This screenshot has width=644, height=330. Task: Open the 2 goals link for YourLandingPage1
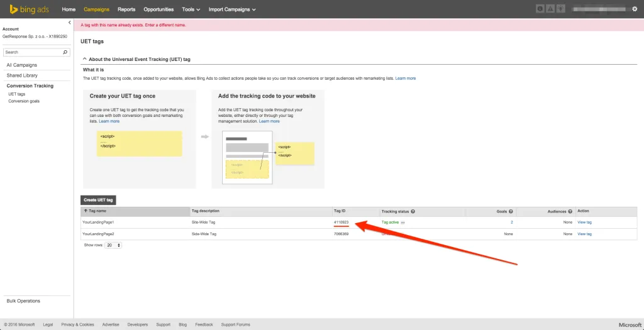click(x=511, y=222)
